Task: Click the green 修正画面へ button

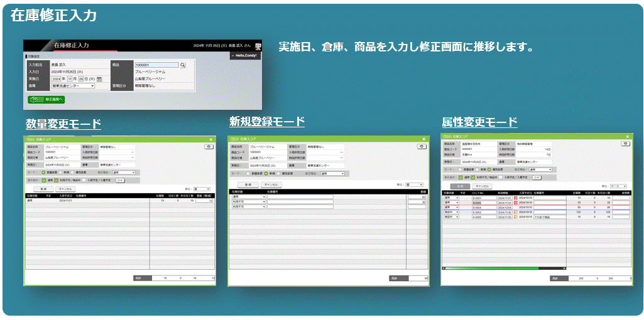Action: (46, 100)
